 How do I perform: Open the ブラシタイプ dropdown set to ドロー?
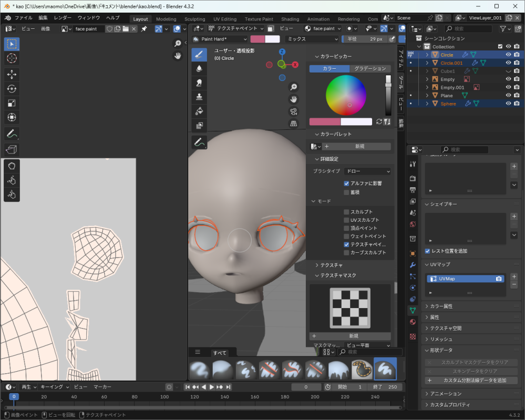click(x=368, y=171)
